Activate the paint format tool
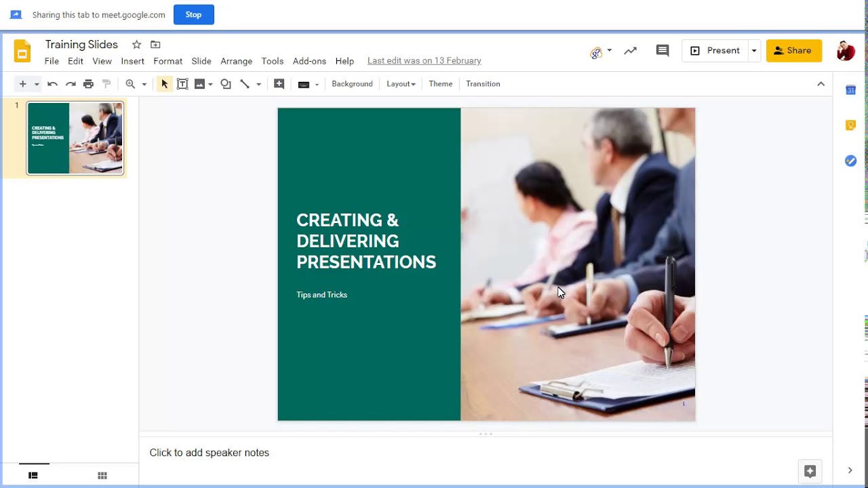This screenshot has width=868, height=488. [106, 84]
